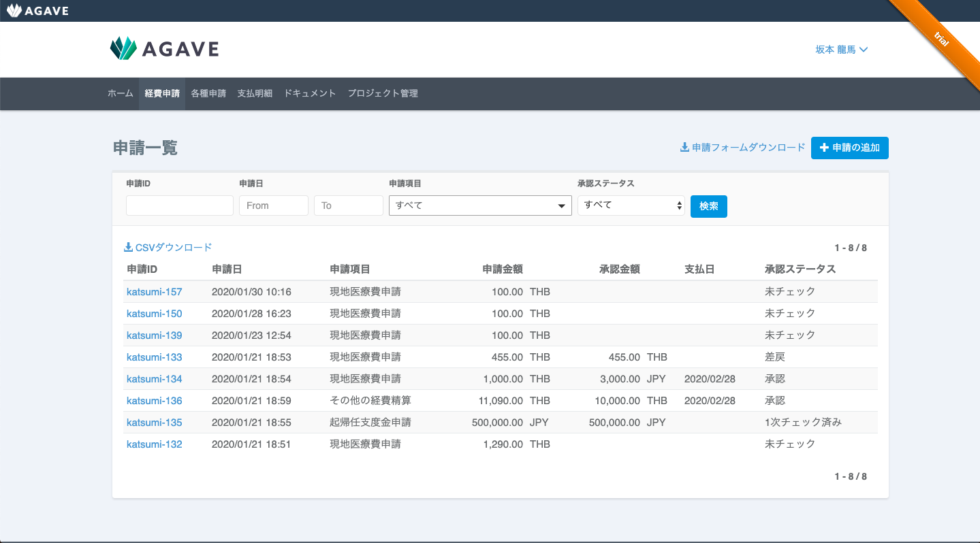Click plus icon on 申請の追加 button

coord(824,148)
